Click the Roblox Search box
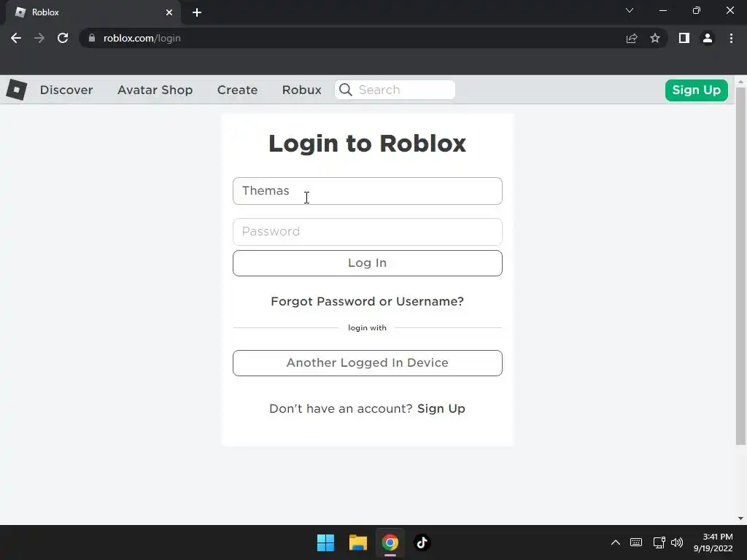The image size is (747, 560). (x=395, y=90)
